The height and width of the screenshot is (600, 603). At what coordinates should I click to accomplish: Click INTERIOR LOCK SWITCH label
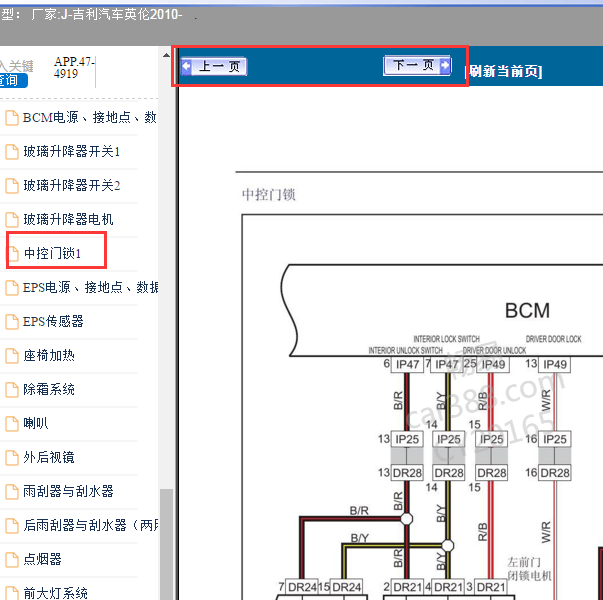coord(446,339)
